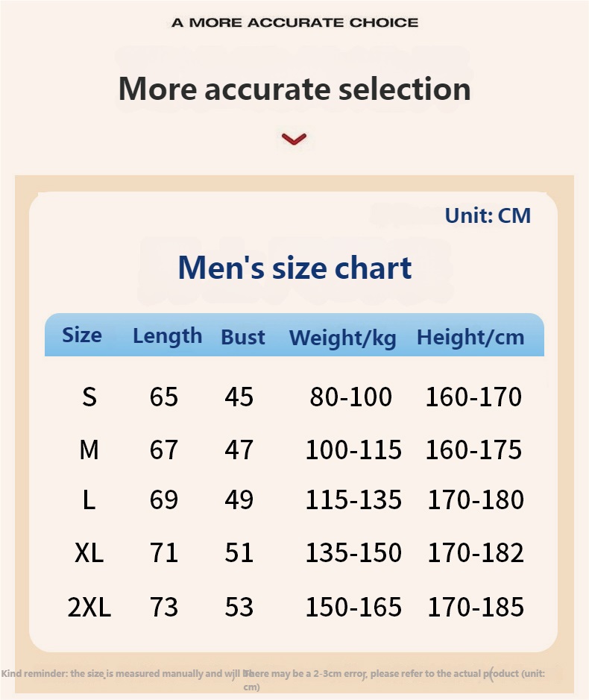Screen dimensions: 589x700
Task: Click the Height/cm column header
Action: coord(470,337)
